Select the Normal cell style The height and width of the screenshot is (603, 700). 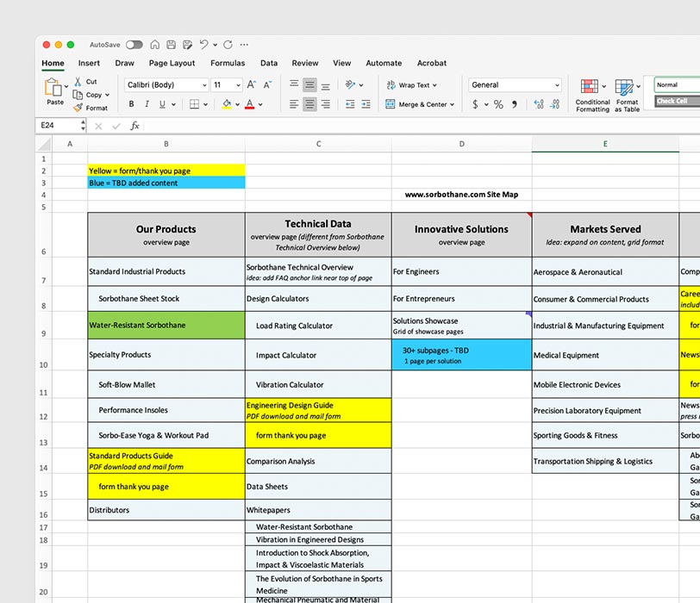click(x=678, y=84)
